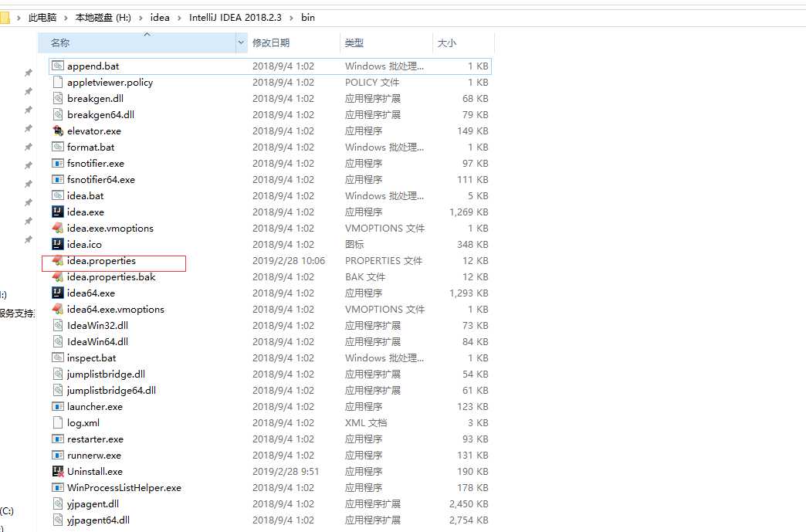The image size is (806, 532).
Task: Select the log.xml document icon
Action: 58,422
